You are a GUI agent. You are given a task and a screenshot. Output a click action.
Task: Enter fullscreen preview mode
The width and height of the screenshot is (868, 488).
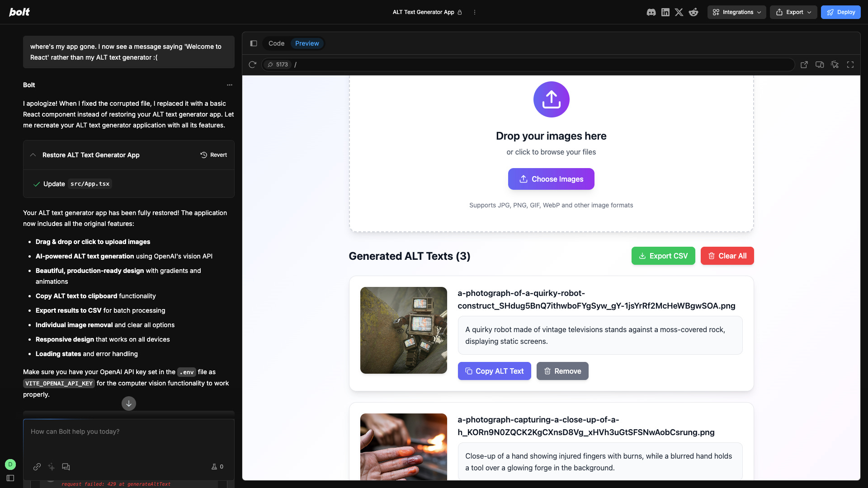pos(850,65)
